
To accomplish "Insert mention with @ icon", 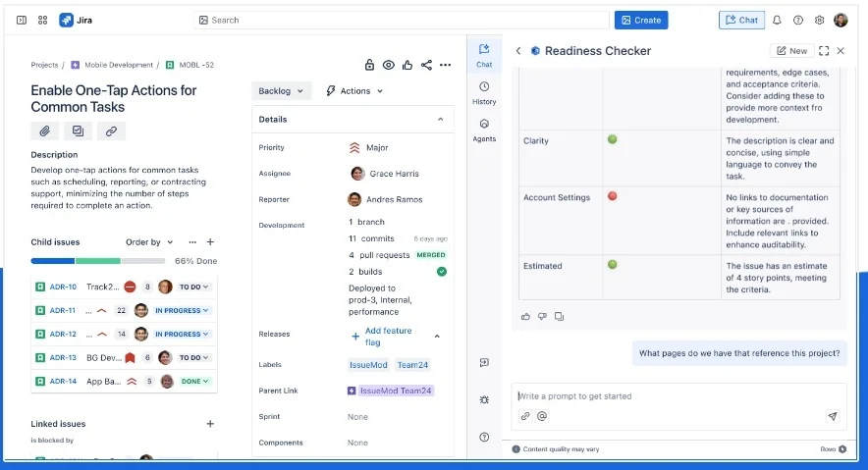I will coord(542,416).
